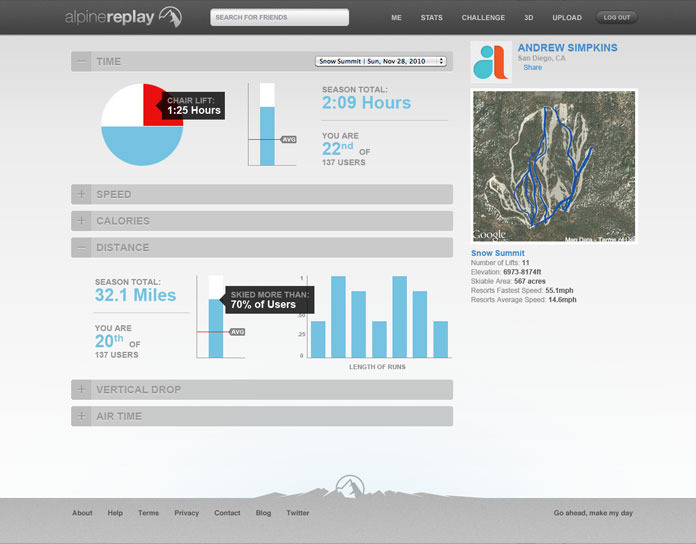Click the AVG marker on time bar
This screenshot has height=544, width=696.
289,139
